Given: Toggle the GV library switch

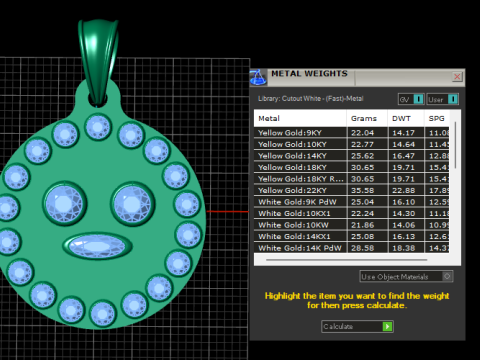Looking at the screenshot, I should pyautogui.click(x=411, y=99).
